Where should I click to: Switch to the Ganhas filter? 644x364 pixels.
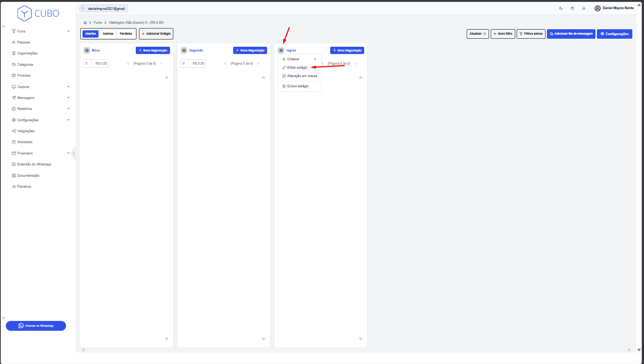click(x=108, y=34)
